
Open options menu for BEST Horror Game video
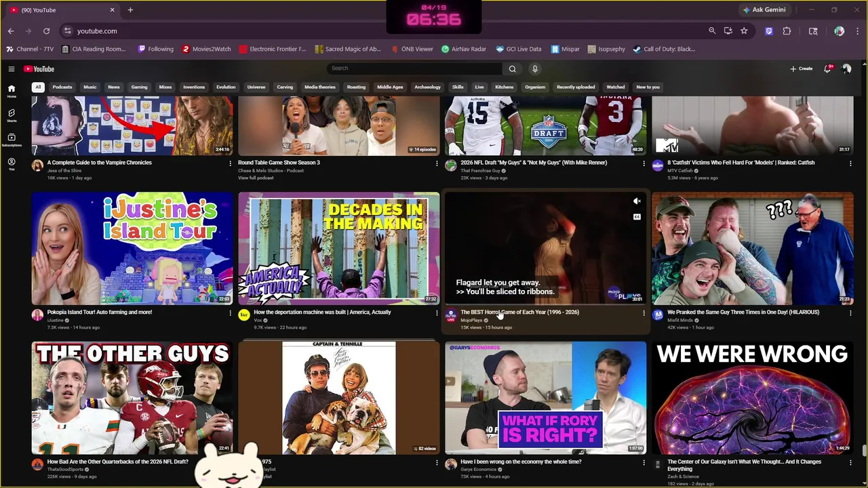coord(644,313)
